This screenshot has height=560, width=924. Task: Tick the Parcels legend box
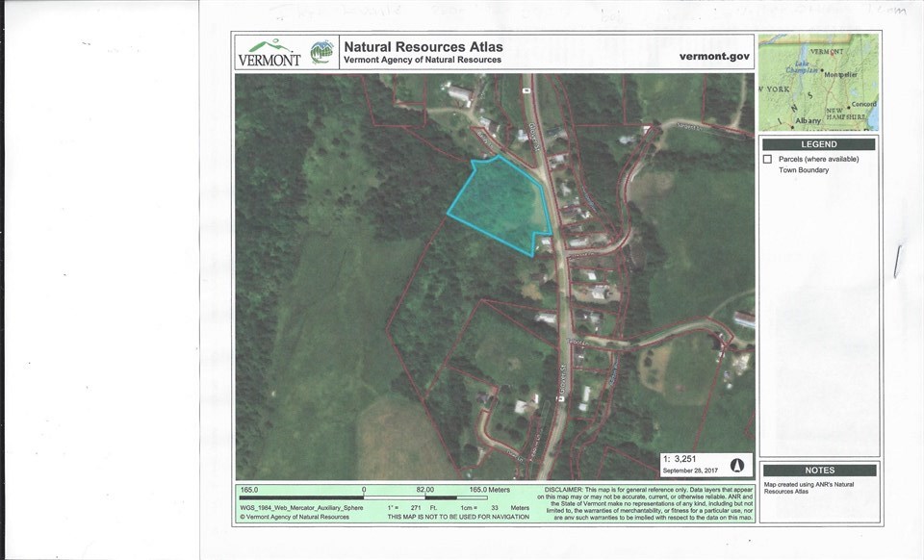click(x=767, y=159)
